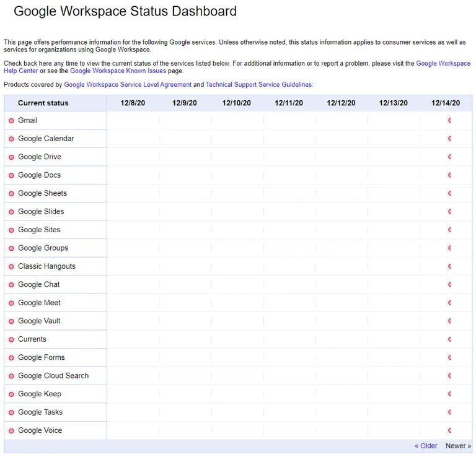The height and width of the screenshot is (457, 476).
Task: Click the Currents service name
Action: 32,339
